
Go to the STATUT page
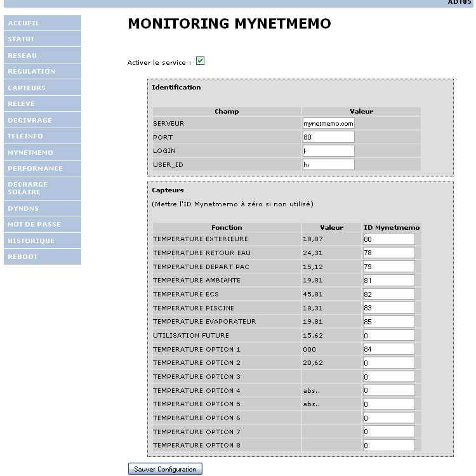tap(43, 39)
